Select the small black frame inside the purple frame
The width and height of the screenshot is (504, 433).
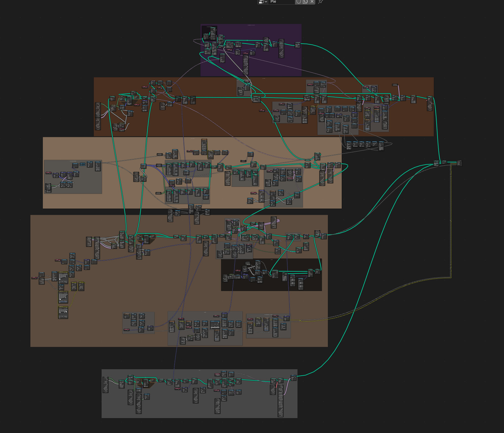tap(206, 30)
